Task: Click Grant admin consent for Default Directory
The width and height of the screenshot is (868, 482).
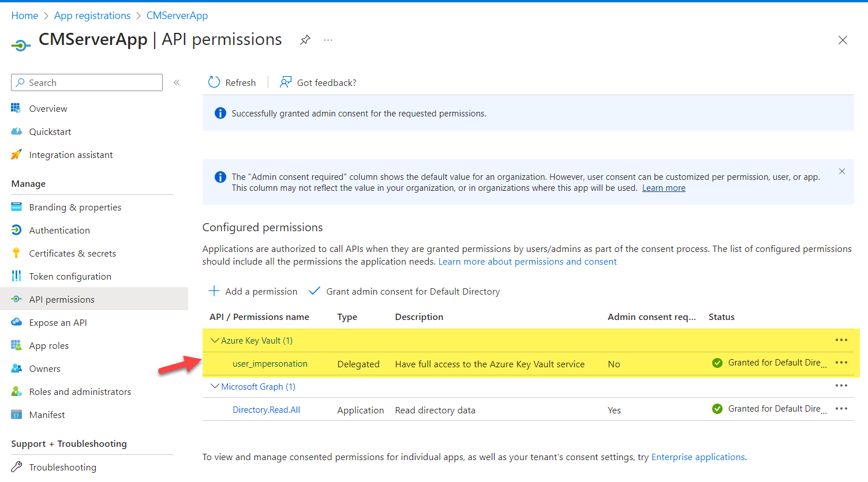Action: [x=405, y=291]
